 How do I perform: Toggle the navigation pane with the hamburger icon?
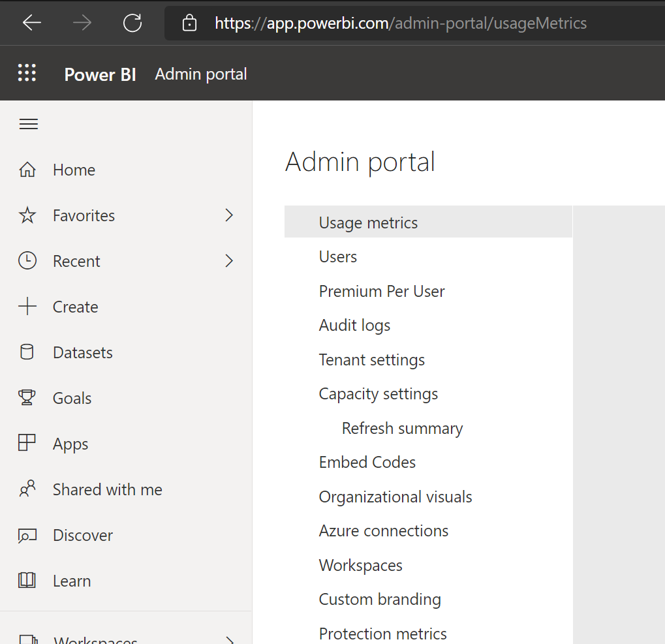[28, 123]
